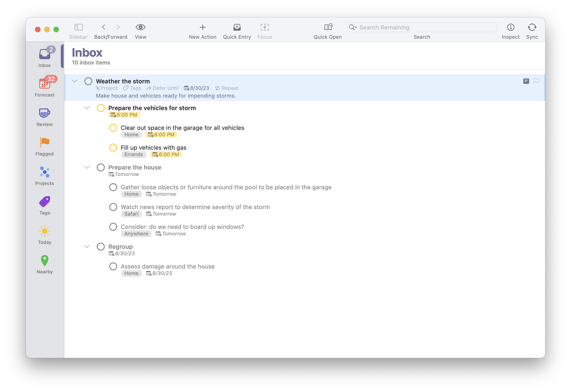Open the Inspect panel

pyautogui.click(x=510, y=27)
